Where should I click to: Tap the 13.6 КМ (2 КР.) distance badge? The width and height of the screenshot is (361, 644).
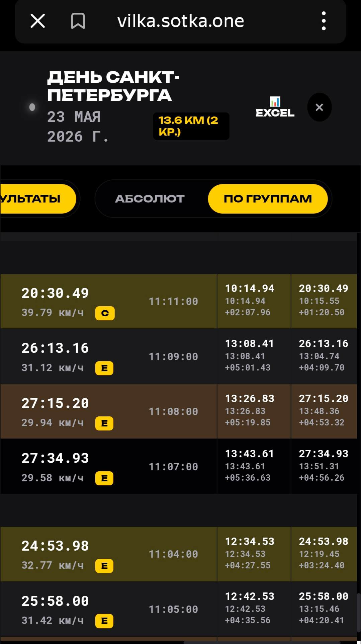pos(191,126)
